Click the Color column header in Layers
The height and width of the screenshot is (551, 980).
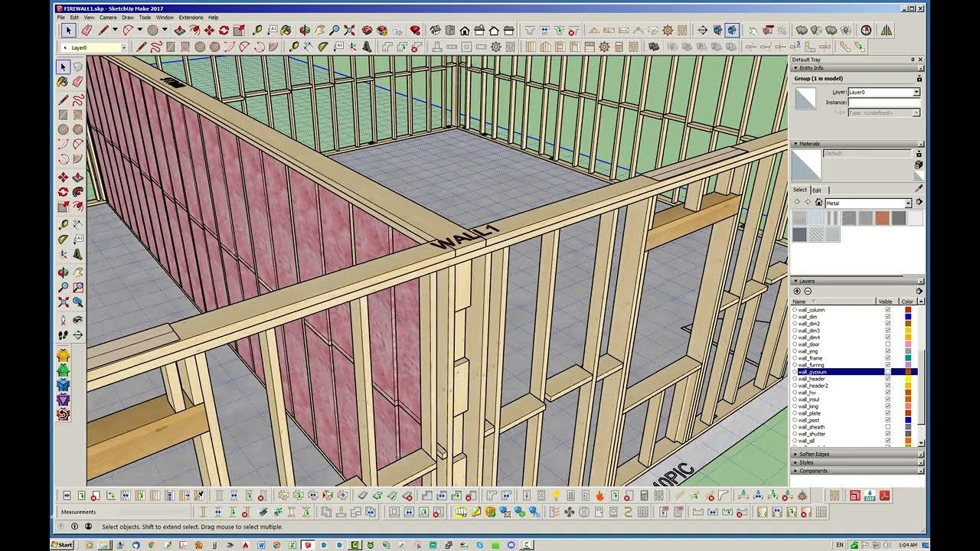[907, 302]
